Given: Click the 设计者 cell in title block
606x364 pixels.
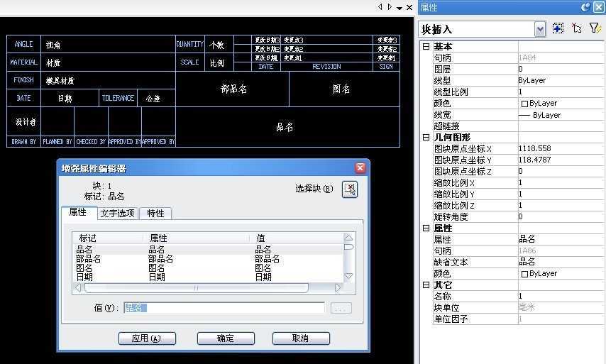Looking at the screenshot, I should [24, 122].
